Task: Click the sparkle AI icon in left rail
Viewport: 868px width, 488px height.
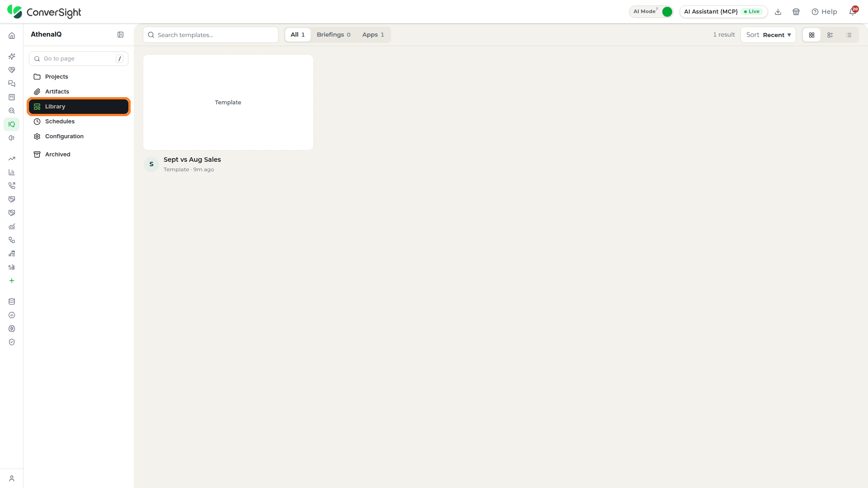Action: pyautogui.click(x=12, y=56)
